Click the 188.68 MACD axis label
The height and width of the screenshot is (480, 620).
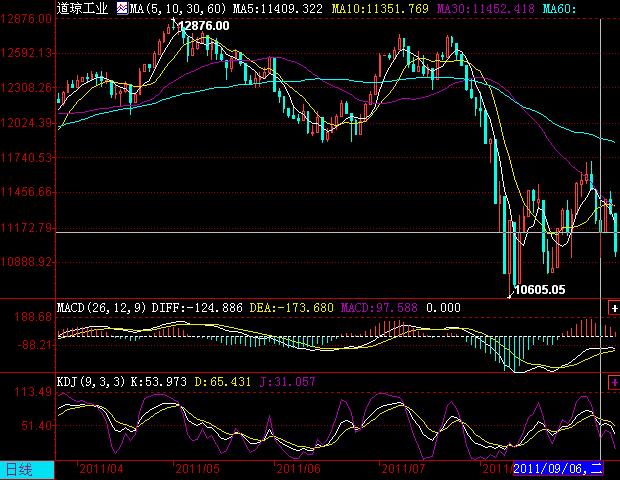click(x=33, y=317)
